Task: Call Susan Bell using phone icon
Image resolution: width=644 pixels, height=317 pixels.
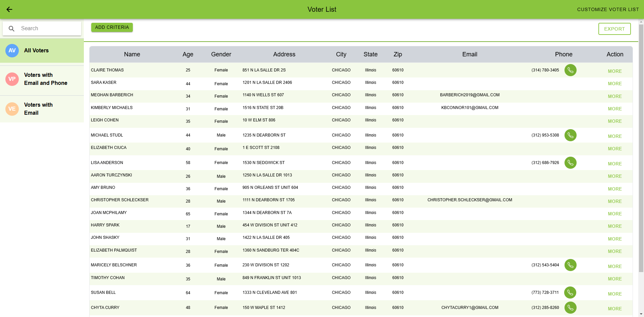Action: coord(570,293)
